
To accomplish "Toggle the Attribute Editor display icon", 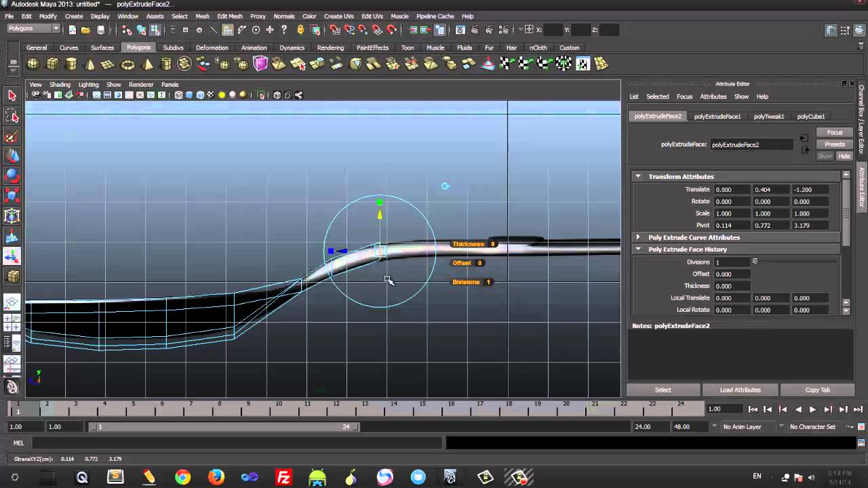I will pos(831,30).
